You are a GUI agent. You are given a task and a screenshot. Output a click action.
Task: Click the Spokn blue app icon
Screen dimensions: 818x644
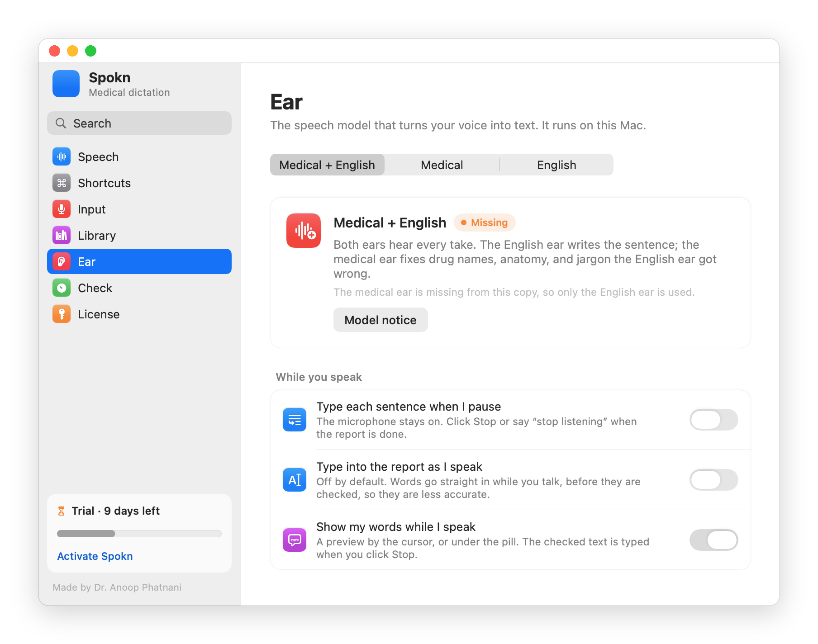66,84
